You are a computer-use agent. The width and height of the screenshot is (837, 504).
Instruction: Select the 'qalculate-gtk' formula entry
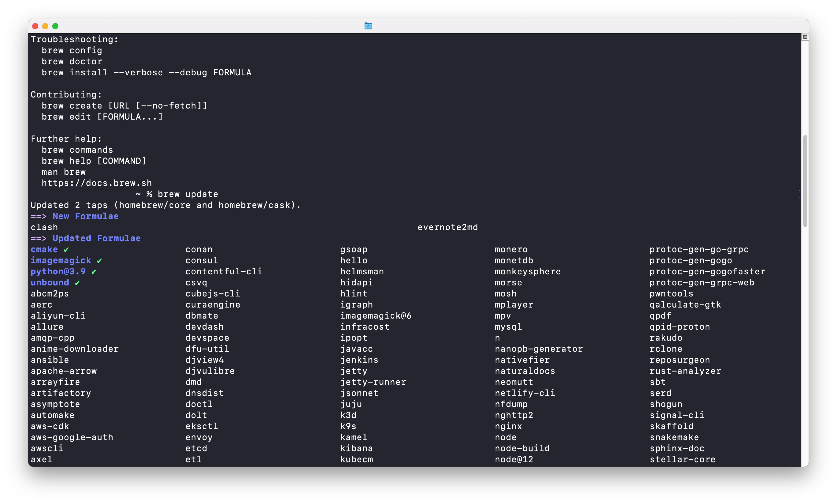point(685,305)
